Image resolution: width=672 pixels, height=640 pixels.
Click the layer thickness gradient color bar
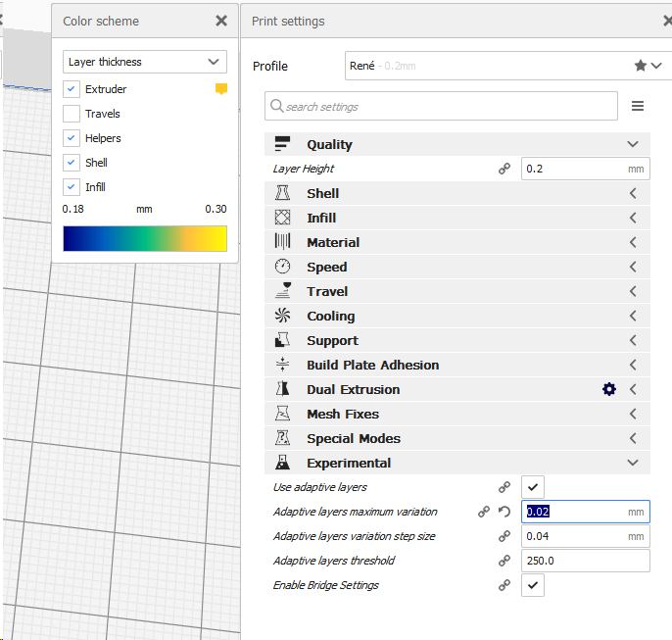145,238
